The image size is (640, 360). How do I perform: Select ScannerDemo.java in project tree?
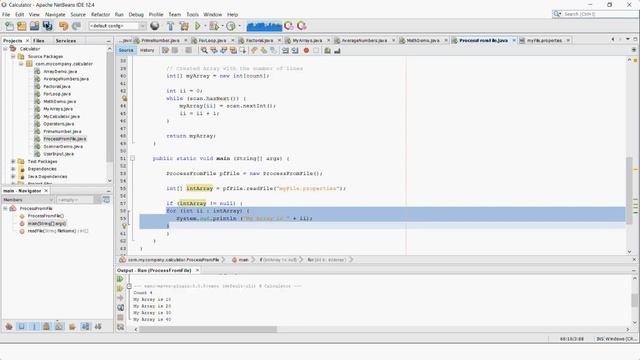(63, 146)
